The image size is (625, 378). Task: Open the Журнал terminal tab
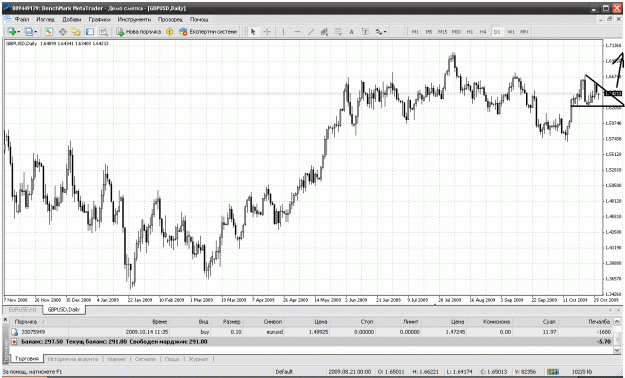(x=198, y=359)
